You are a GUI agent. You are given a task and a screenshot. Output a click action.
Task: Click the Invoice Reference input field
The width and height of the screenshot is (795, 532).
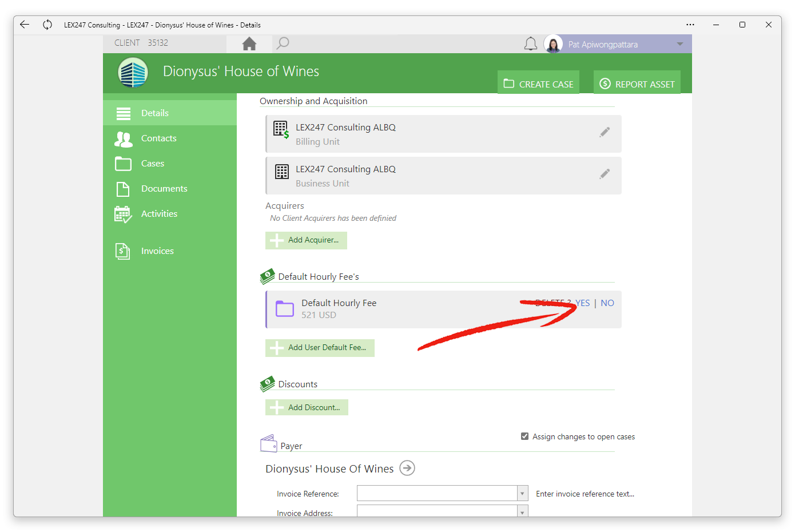point(438,493)
